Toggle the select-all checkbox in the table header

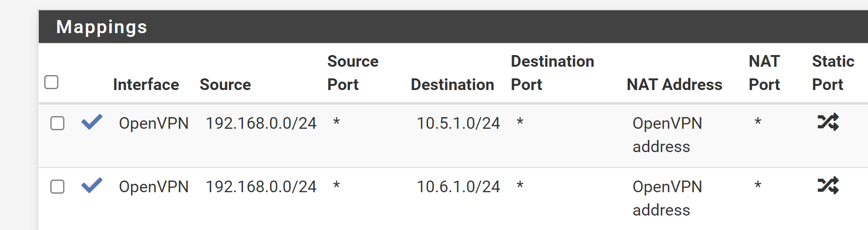point(51,82)
